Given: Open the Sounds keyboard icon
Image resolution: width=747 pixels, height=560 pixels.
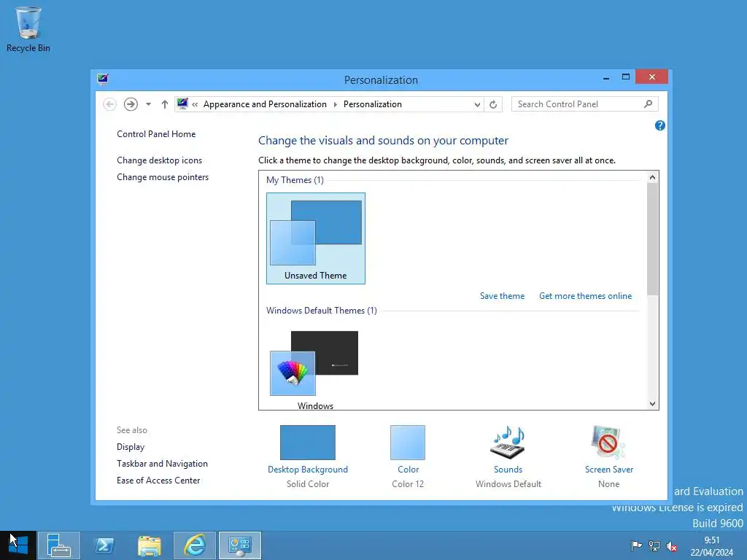Looking at the screenshot, I should pos(508,443).
